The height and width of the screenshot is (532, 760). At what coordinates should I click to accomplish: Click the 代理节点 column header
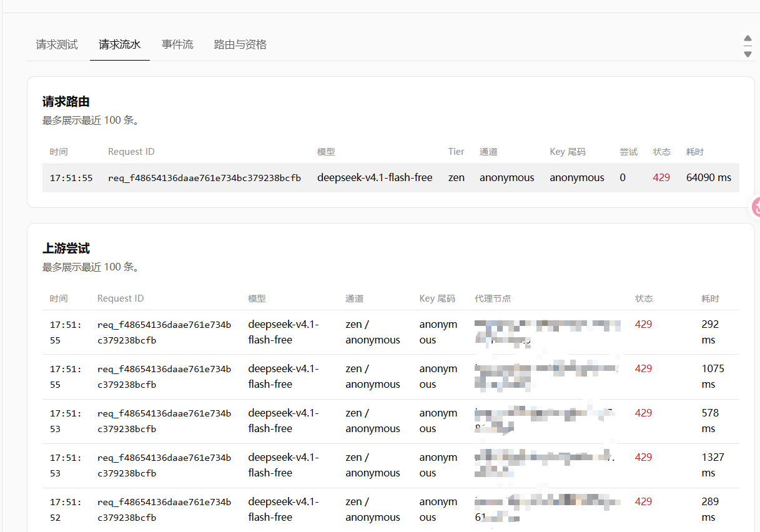point(493,298)
